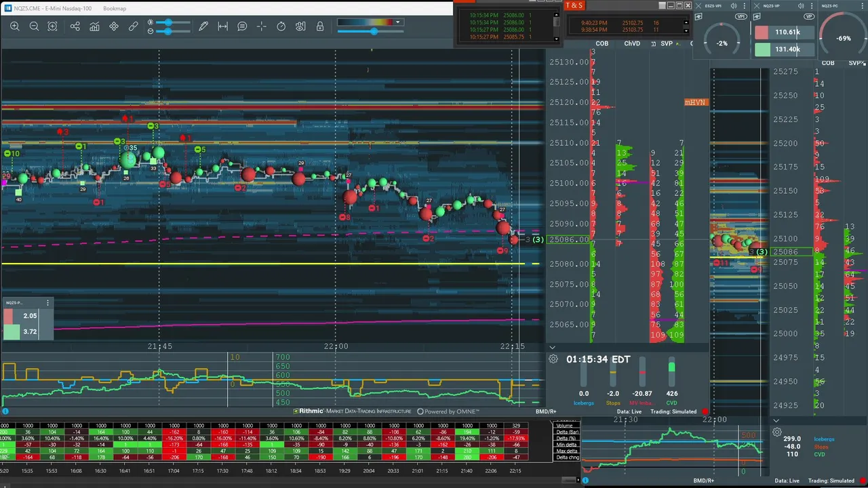This screenshot has height=488, width=868.
Task: Click the Icebergs label under the 0.0 gauge
Action: point(584,403)
